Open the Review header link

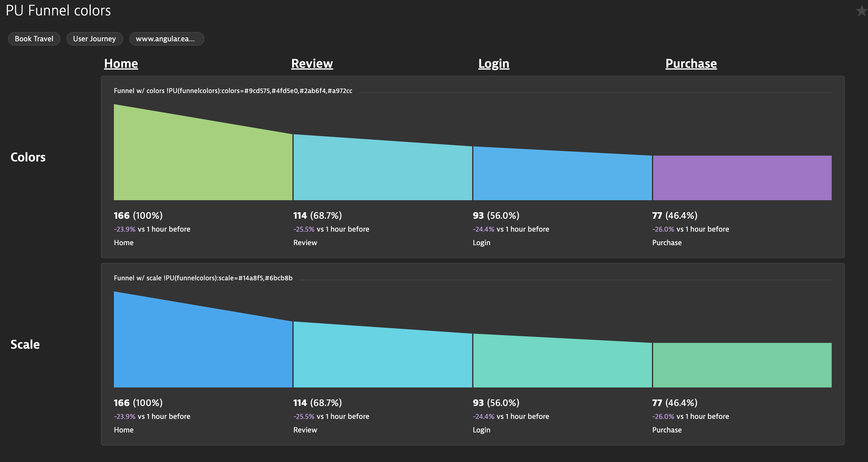click(x=312, y=63)
